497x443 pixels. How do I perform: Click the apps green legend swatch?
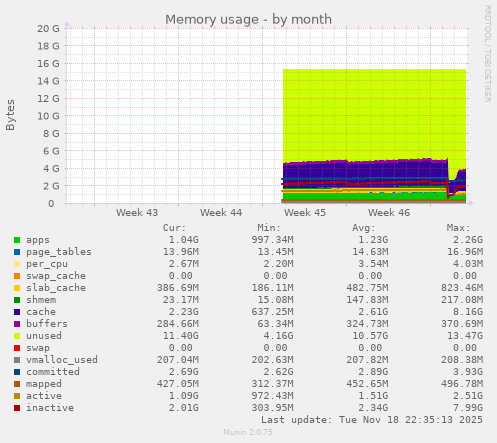pos(17,240)
